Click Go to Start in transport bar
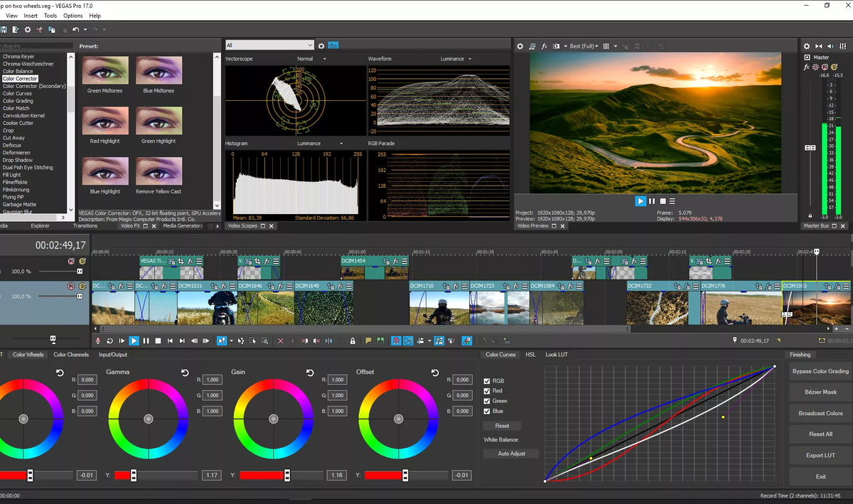Image resolution: width=853 pixels, height=504 pixels. pyautogui.click(x=170, y=341)
